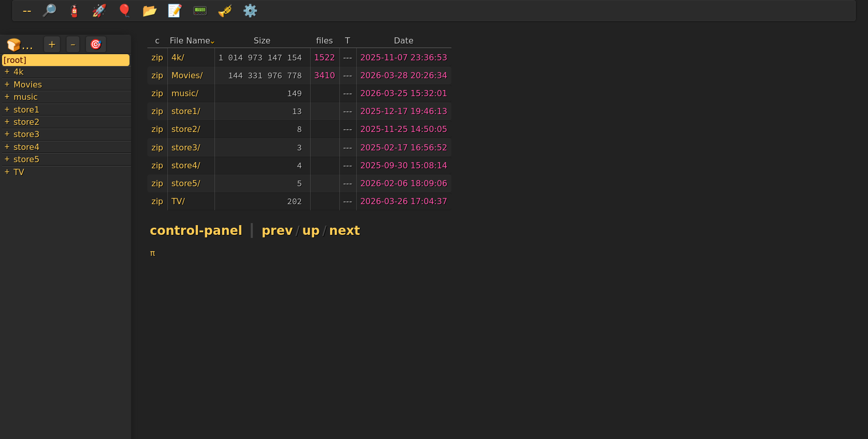
Task: Open the magnifying glass search panel
Action: click(x=49, y=11)
